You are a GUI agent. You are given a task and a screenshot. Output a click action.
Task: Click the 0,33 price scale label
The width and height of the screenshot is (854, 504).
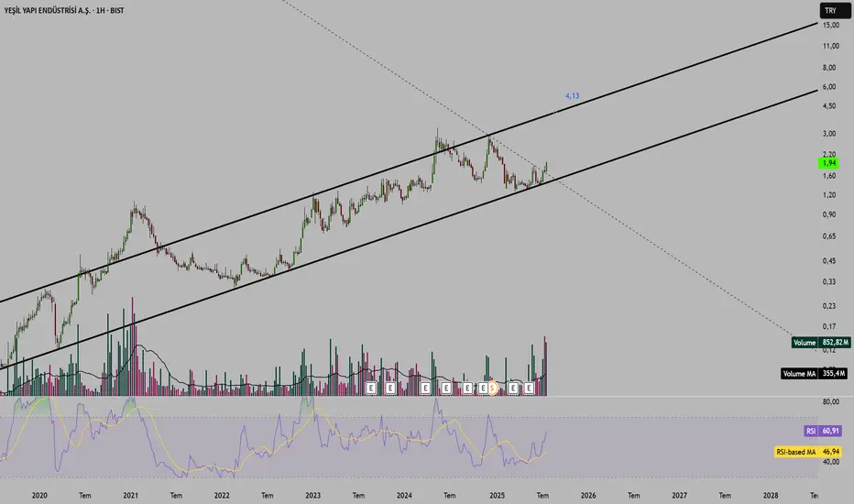click(x=829, y=281)
